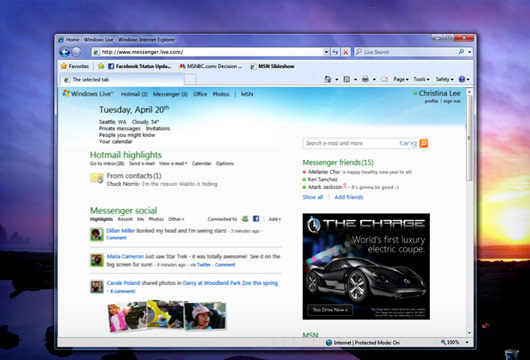
Task: Open the Feeds dropdown arrow
Action: click(355, 79)
